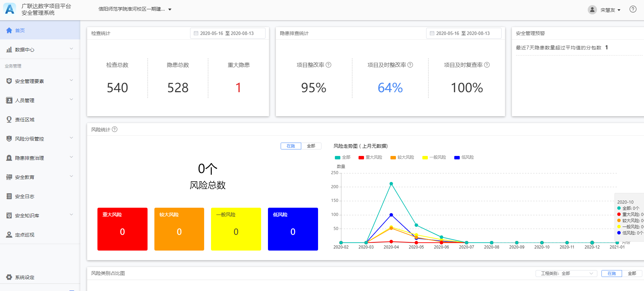Toggle 在施 in the 风险统计 panel
644x291 pixels.
tap(291, 146)
